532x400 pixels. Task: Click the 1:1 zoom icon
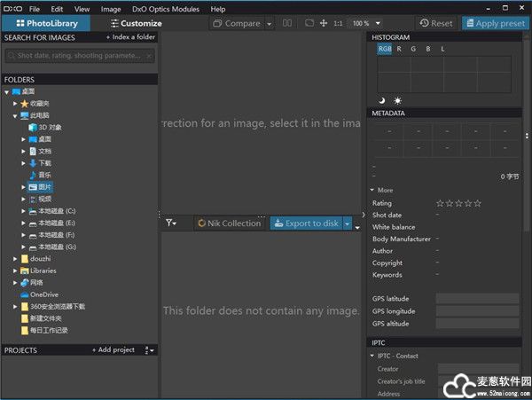[x=338, y=23]
